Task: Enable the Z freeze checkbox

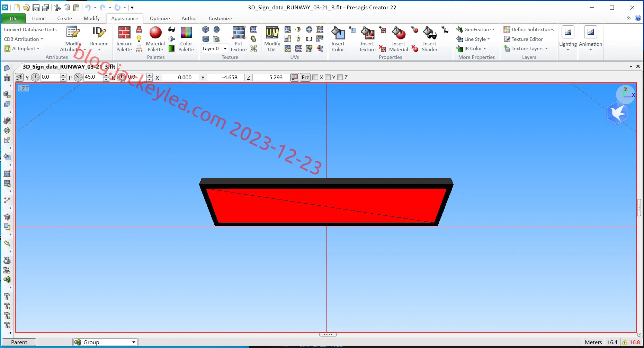Action: [x=340, y=77]
